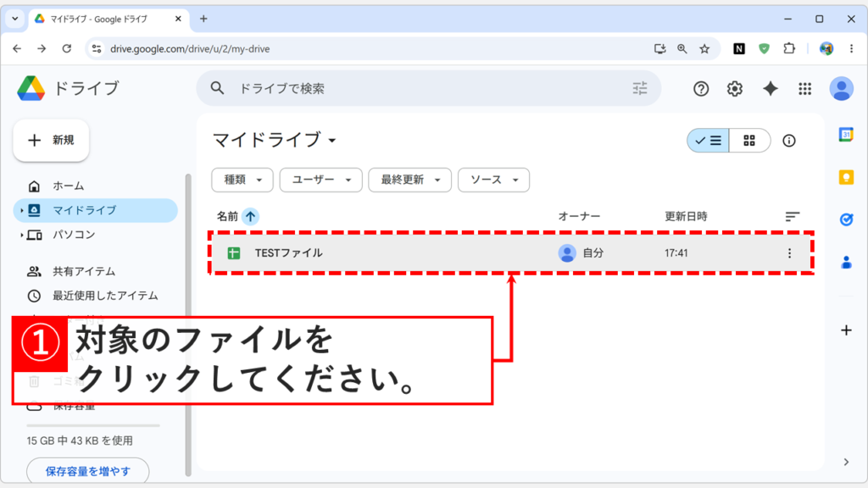Click the browser address bar URL
This screenshot has height=488, width=868.
click(x=190, y=48)
